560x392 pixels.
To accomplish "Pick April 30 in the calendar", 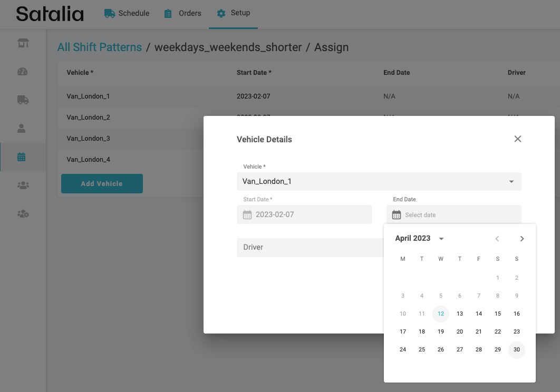I will [x=516, y=349].
